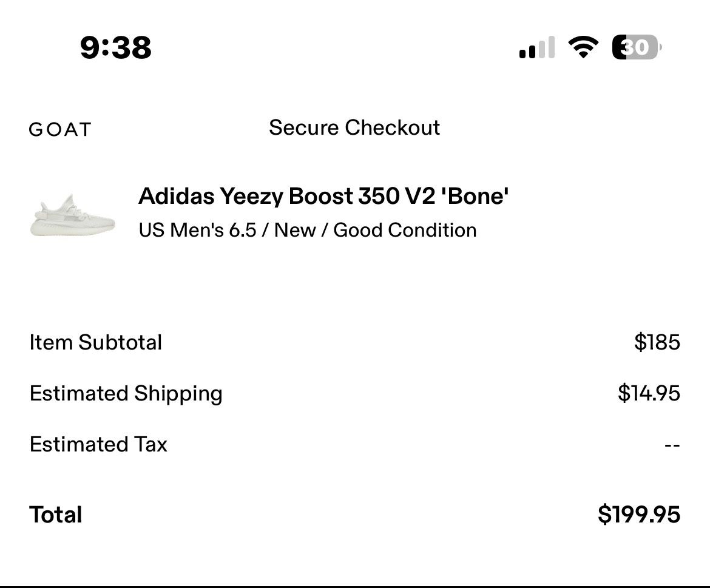Viewport: 710px width, 588px height.
Task: Select the Total row
Action: tap(54, 514)
